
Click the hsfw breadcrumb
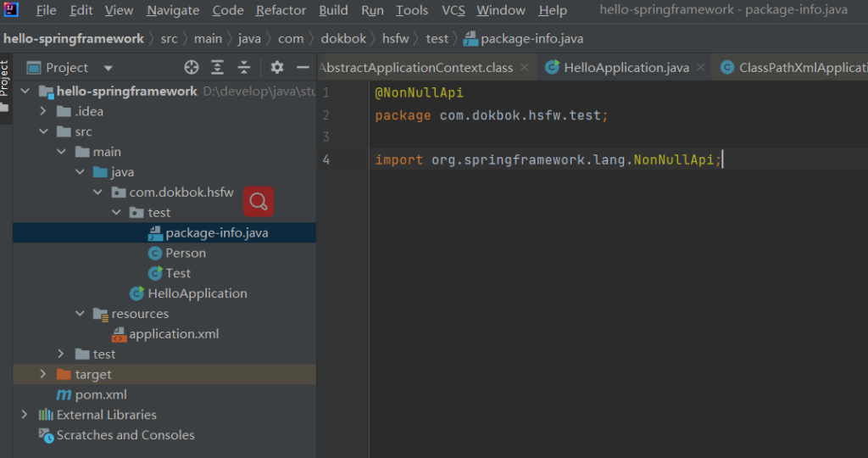(395, 39)
